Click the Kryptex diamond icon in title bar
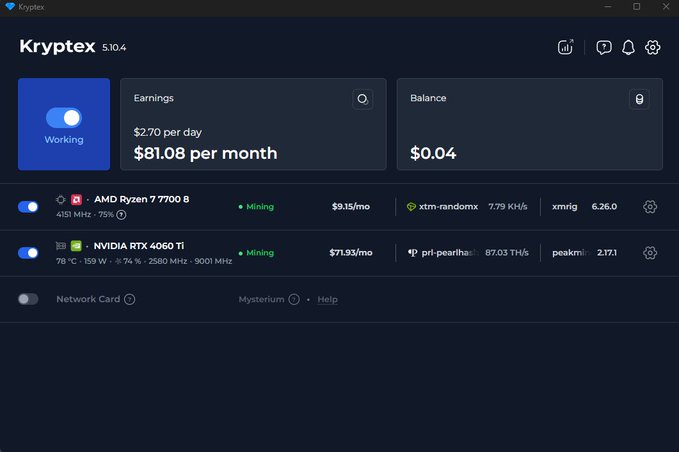679x452 pixels. coord(10,6)
